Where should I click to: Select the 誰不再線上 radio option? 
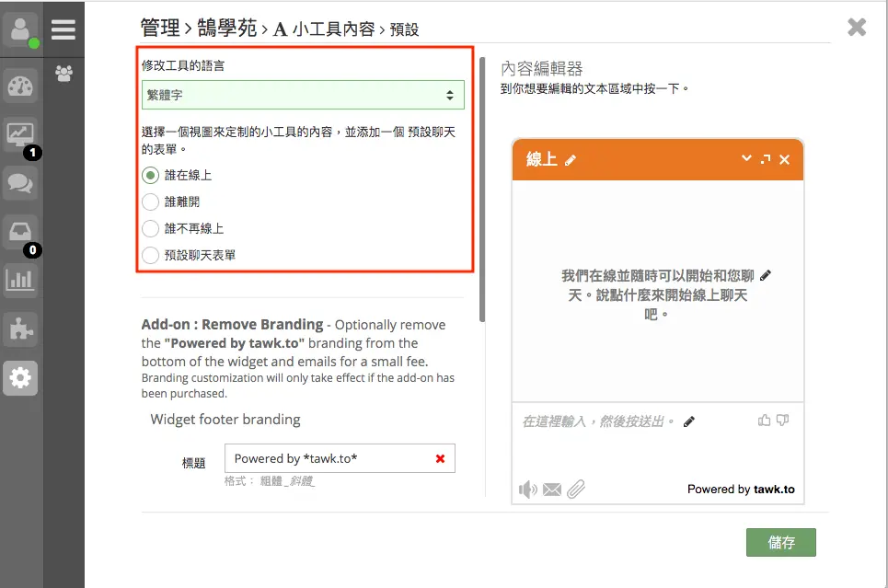(x=150, y=228)
